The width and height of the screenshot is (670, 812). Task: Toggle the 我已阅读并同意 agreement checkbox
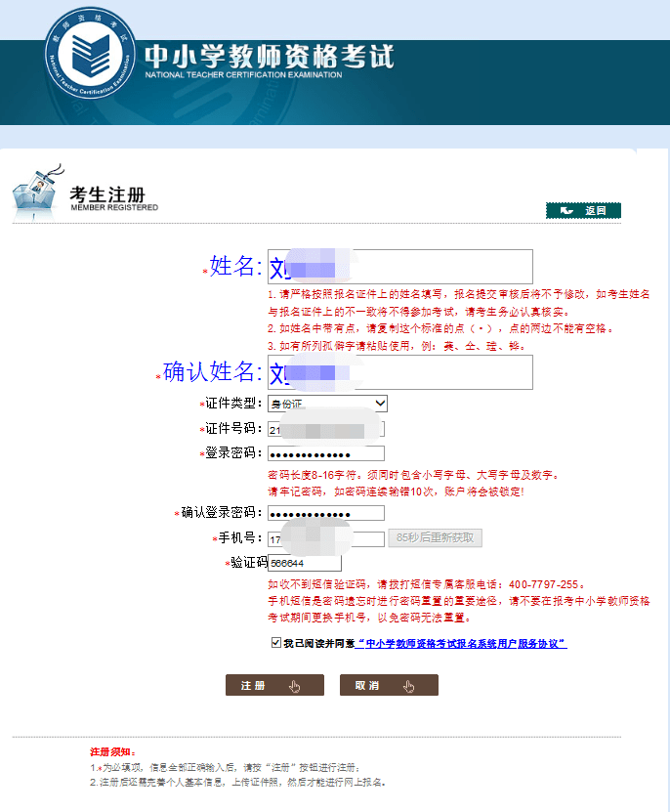point(276,643)
